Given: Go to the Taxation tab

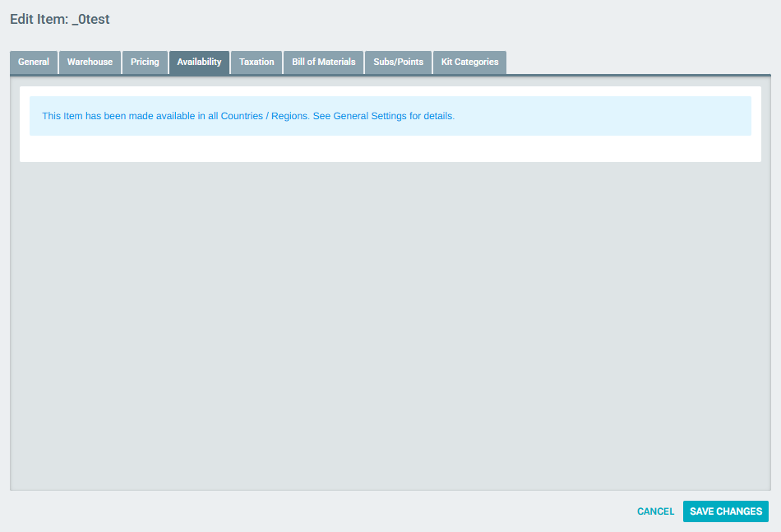Looking at the screenshot, I should [256, 62].
